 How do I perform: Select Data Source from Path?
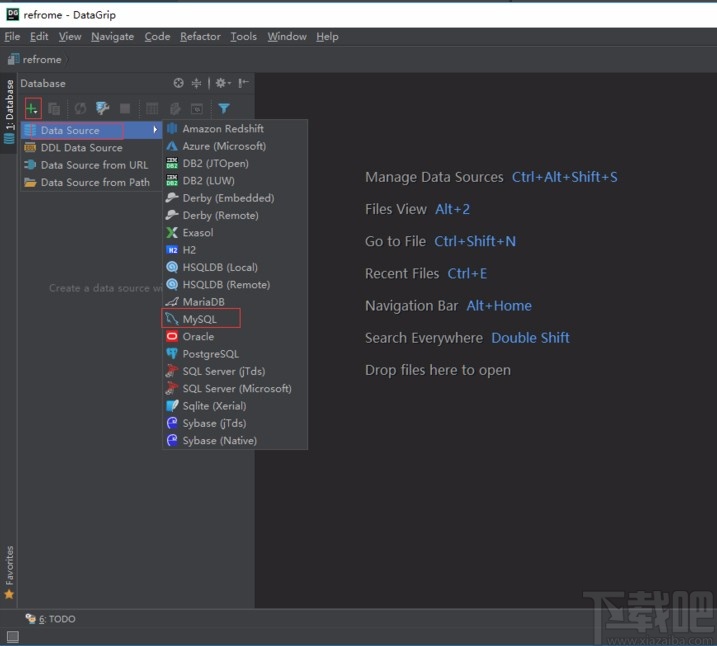coord(91,182)
